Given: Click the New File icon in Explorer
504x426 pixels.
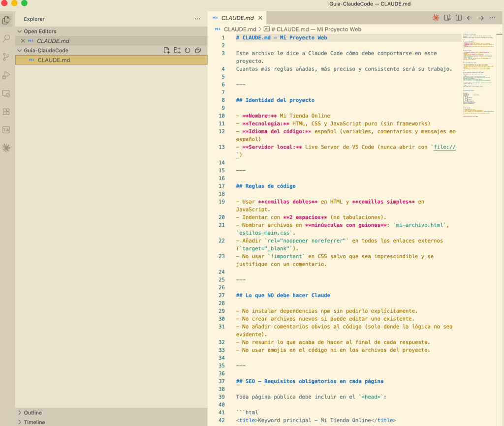Looking at the screenshot, I should point(167,50).
